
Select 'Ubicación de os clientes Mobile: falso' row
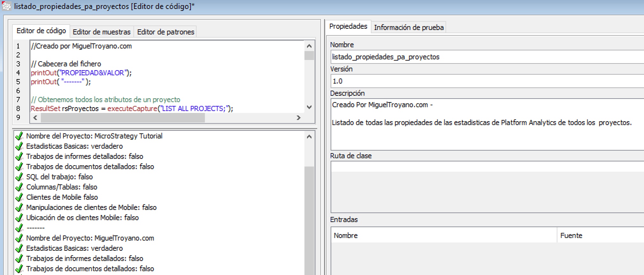pos(82,218)
